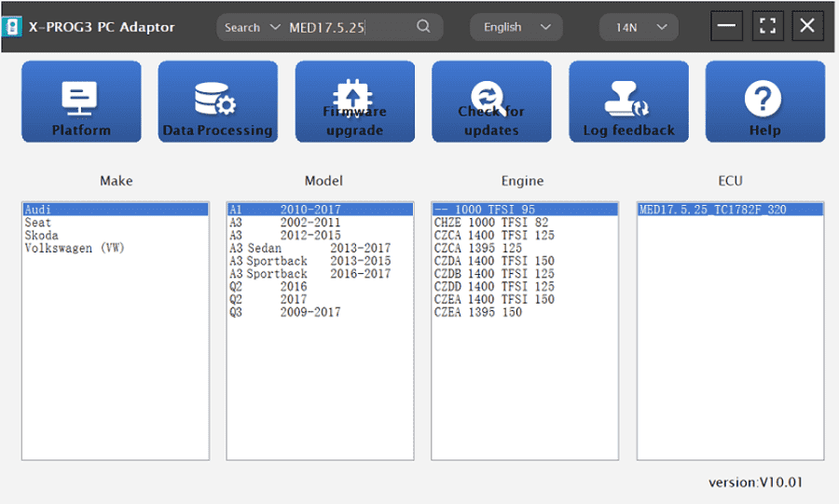
Task: Minimize the X-PROG3 window
Action: click(x=726, y=26)
